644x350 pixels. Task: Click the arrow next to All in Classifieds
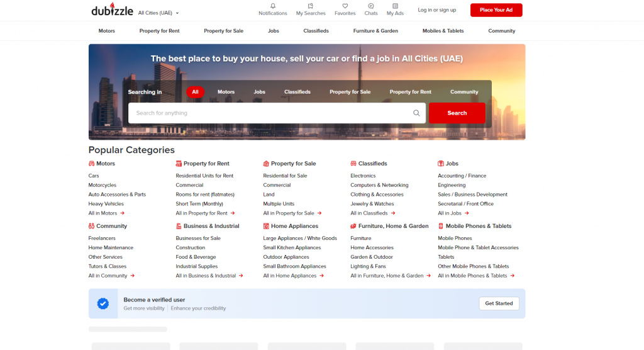pos(393,213)
